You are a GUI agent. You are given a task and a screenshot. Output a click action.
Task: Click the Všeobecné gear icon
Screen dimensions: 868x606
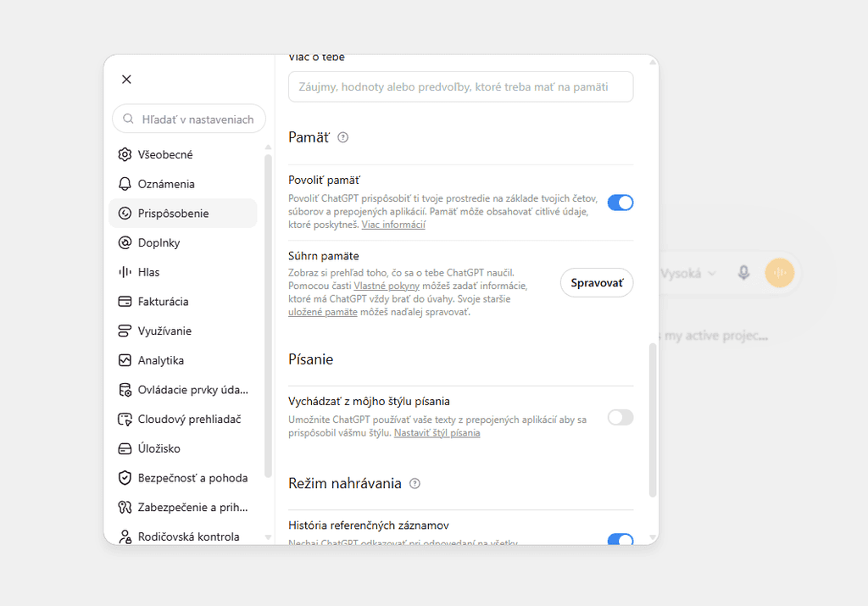click(125, 154)
